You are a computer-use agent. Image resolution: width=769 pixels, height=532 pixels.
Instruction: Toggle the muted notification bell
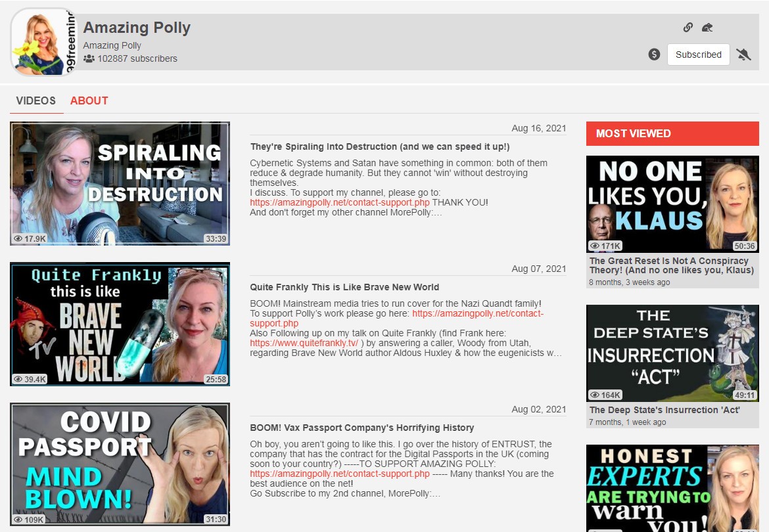pos(743,55)
